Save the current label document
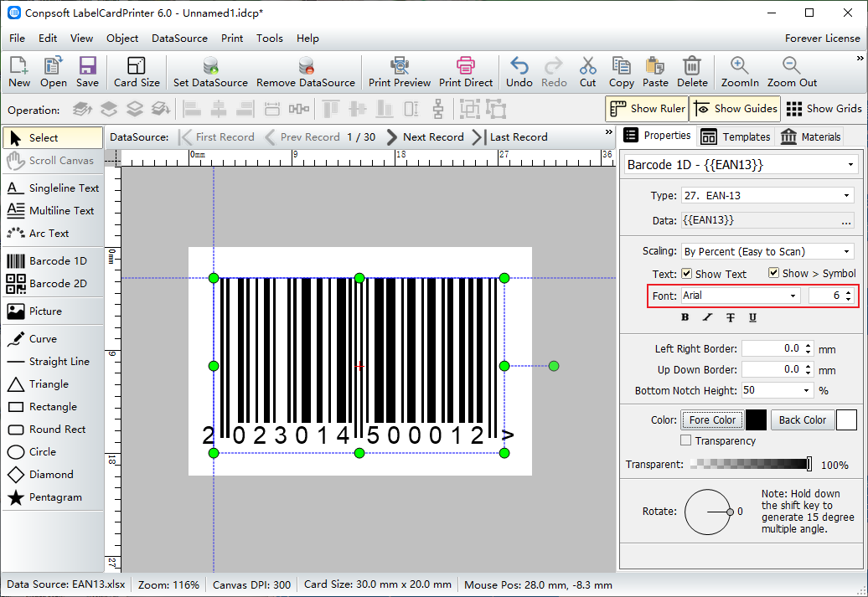 [87, 72]
